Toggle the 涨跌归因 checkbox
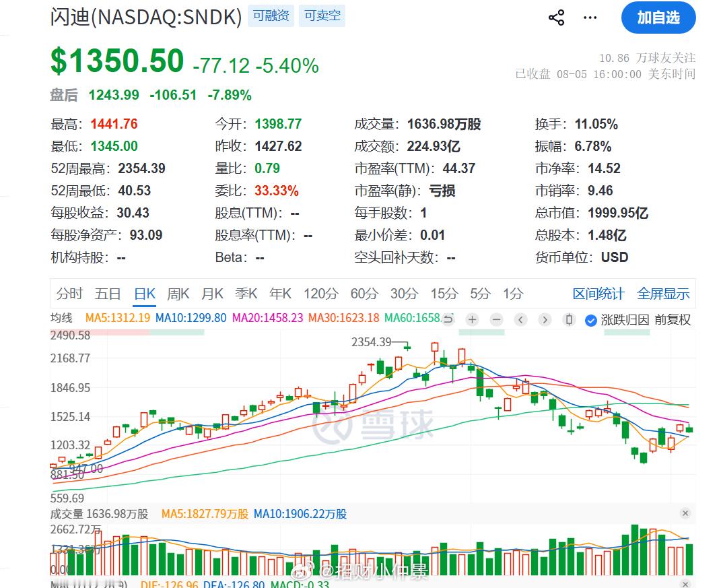 pos(591,320)
